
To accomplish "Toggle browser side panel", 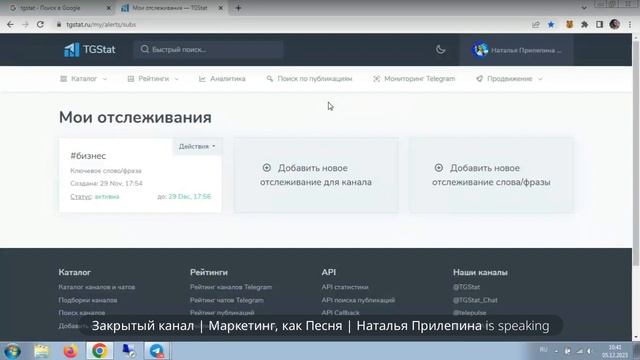I will click(599, 24).
